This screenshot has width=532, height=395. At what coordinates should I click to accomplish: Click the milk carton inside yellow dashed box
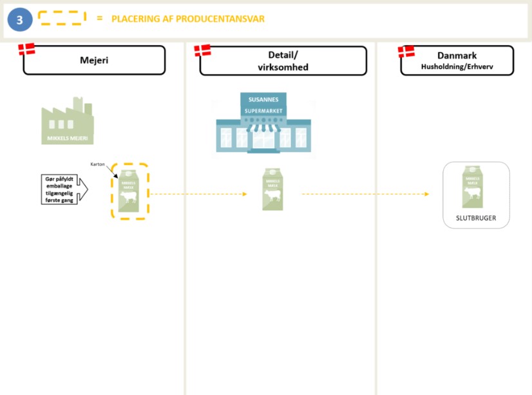tap(129, 191)
